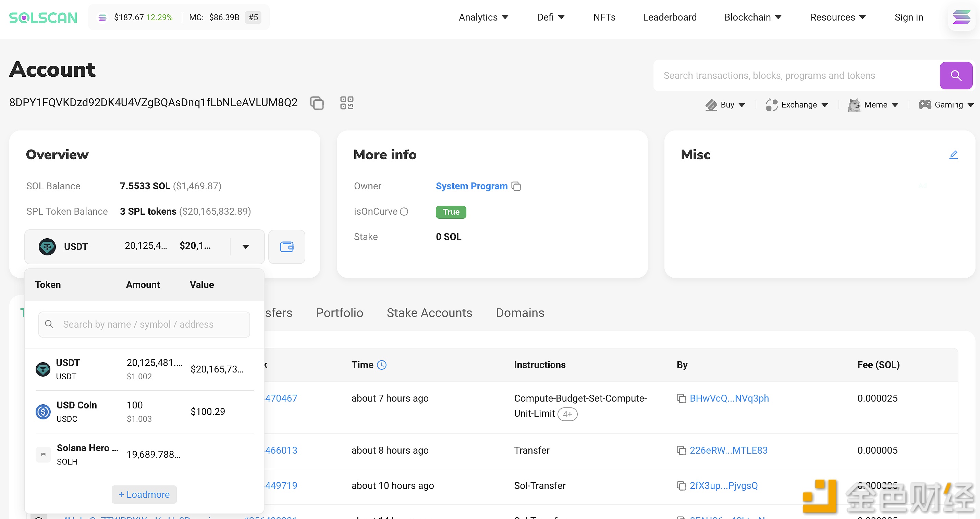
Task: Expand the SPL token dropdown arrow
Action: (x=245, y=246)
